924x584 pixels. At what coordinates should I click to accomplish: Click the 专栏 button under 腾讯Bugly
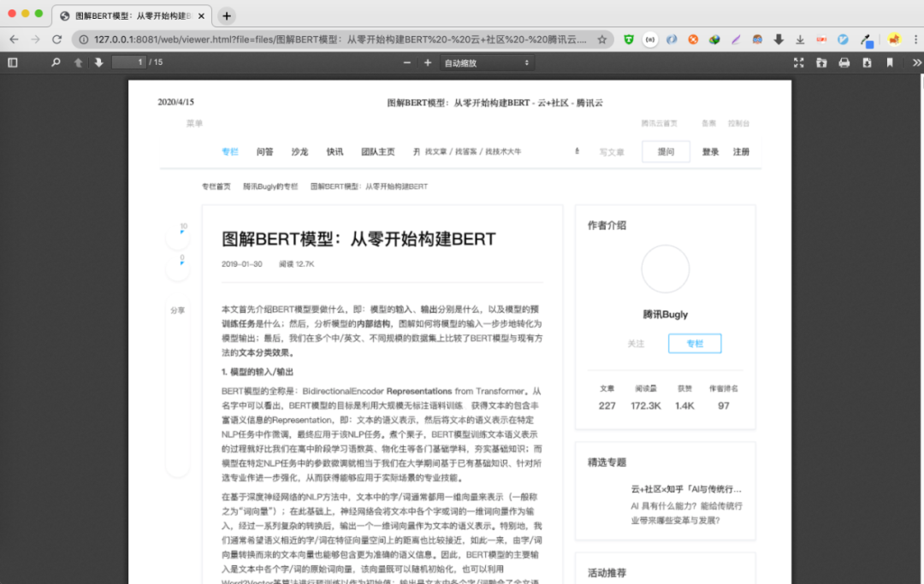(695, 344)
